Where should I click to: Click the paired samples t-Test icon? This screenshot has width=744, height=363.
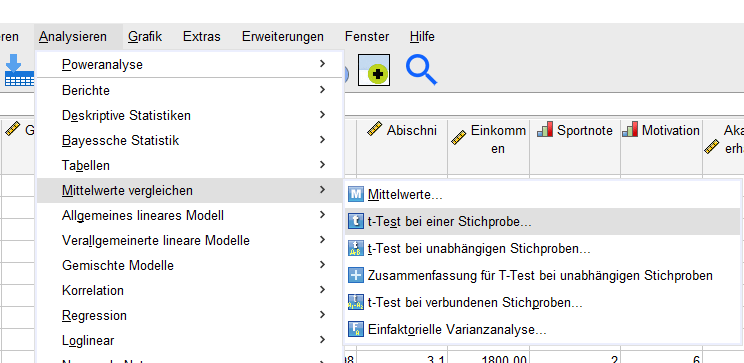tap(355, 302)
